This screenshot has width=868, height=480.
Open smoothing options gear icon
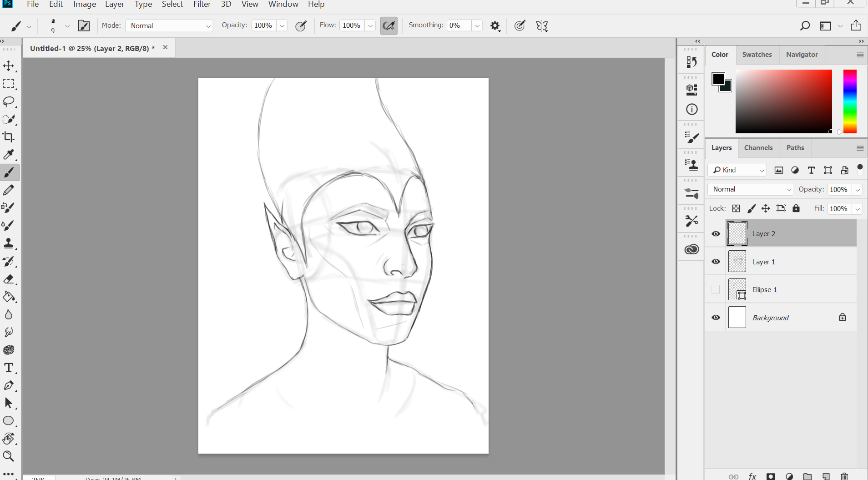click(495, 26)
